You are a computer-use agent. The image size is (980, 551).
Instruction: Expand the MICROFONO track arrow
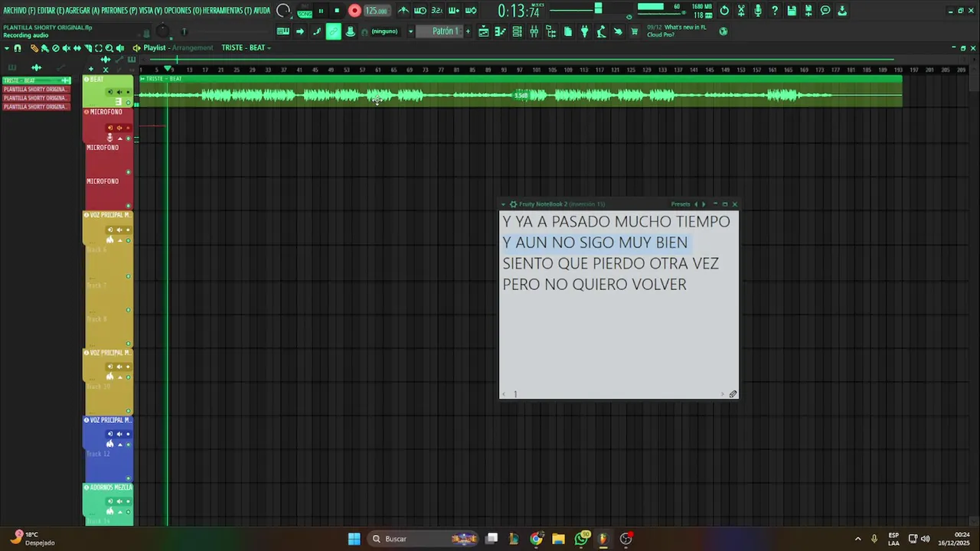click(120, 139)
